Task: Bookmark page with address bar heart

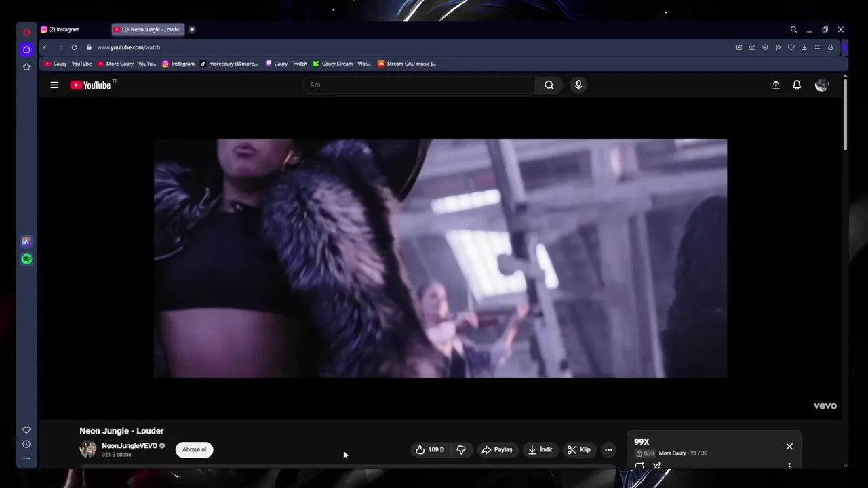Action: point(791,47)
